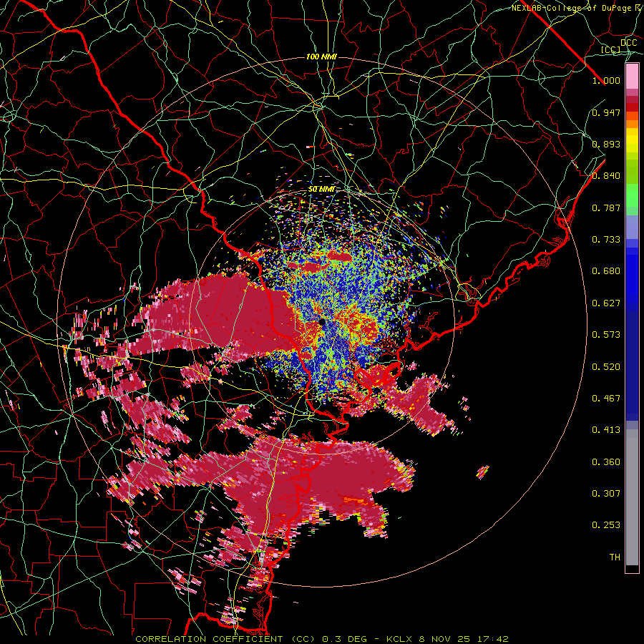Select the 0.840 legend value
This screenshot has width=644, height=644.
click(x=606, y=176)
